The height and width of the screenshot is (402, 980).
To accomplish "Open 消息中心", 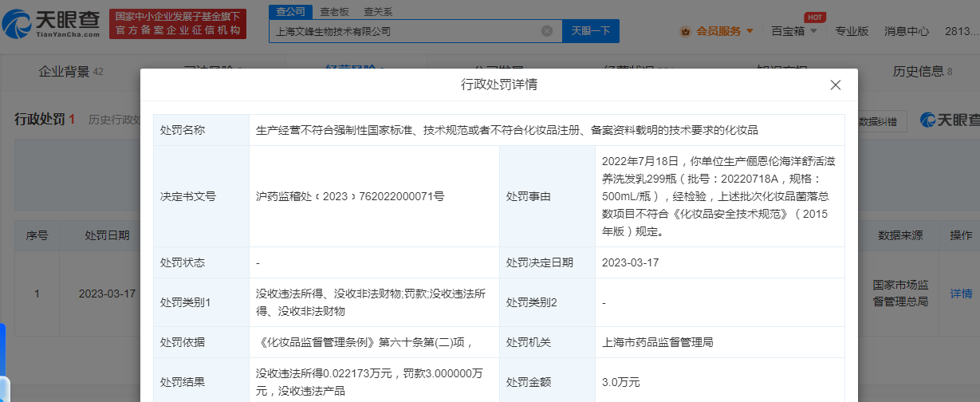I will click(907, 31).
